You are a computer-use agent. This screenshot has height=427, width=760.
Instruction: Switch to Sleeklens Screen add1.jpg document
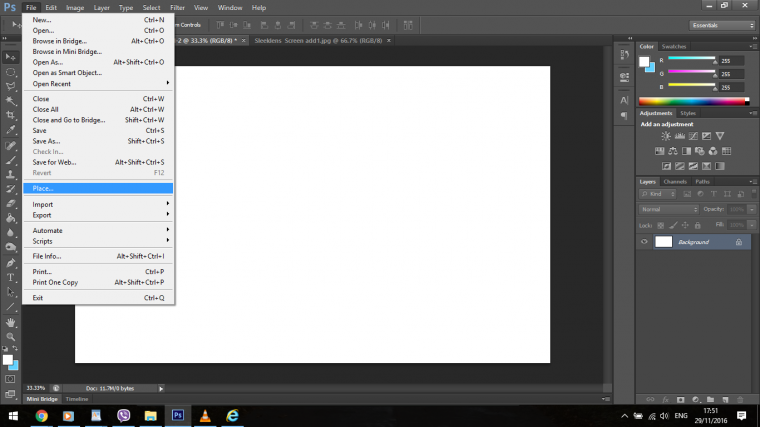click(318, 41)
